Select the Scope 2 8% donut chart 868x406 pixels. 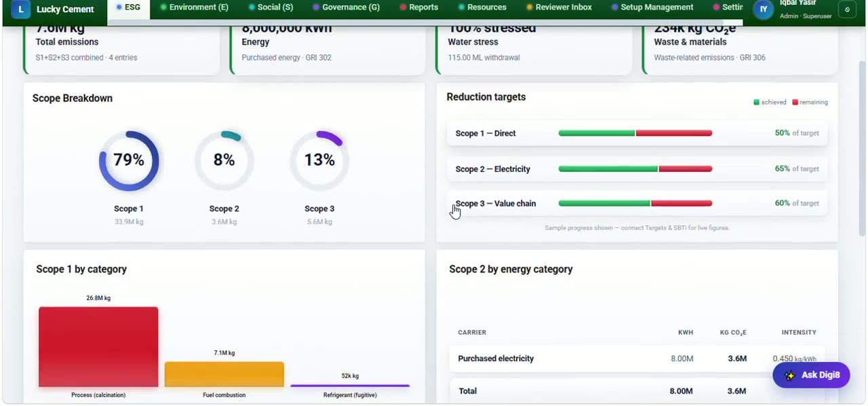(224, 160)
